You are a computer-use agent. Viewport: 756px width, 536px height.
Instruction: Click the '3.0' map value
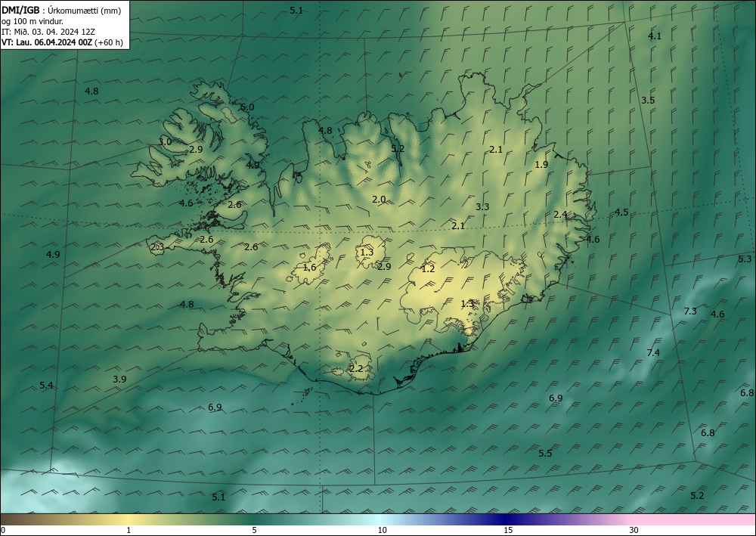tap(165, 141)
